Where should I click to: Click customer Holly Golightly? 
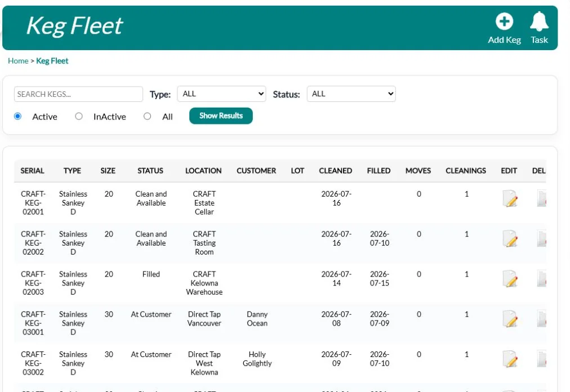[257, 359]
